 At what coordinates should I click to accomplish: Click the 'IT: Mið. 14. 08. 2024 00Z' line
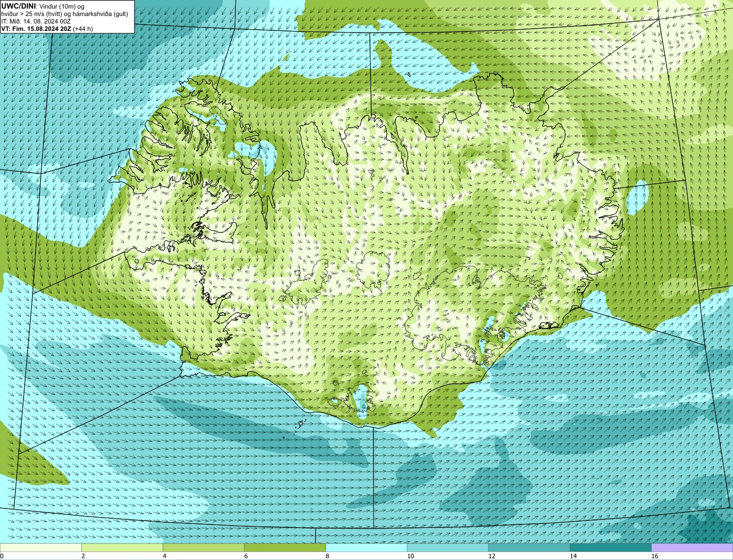36,21
